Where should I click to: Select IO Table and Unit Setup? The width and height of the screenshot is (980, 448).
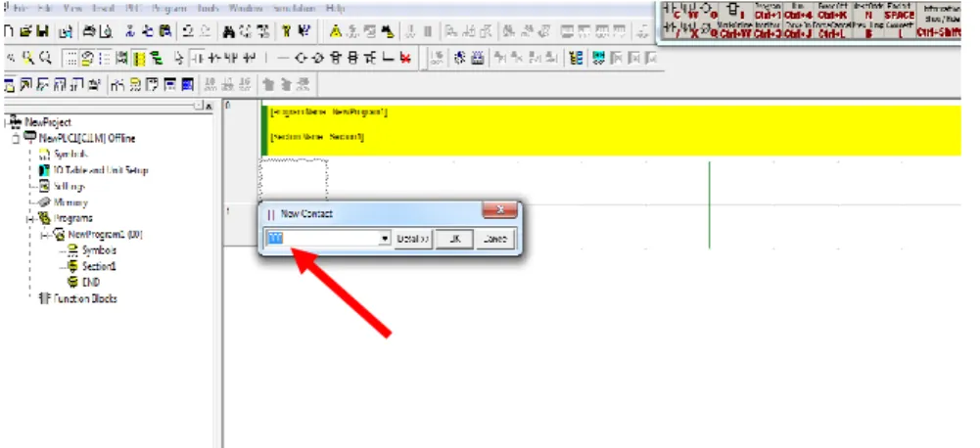[x=101, y=170]
